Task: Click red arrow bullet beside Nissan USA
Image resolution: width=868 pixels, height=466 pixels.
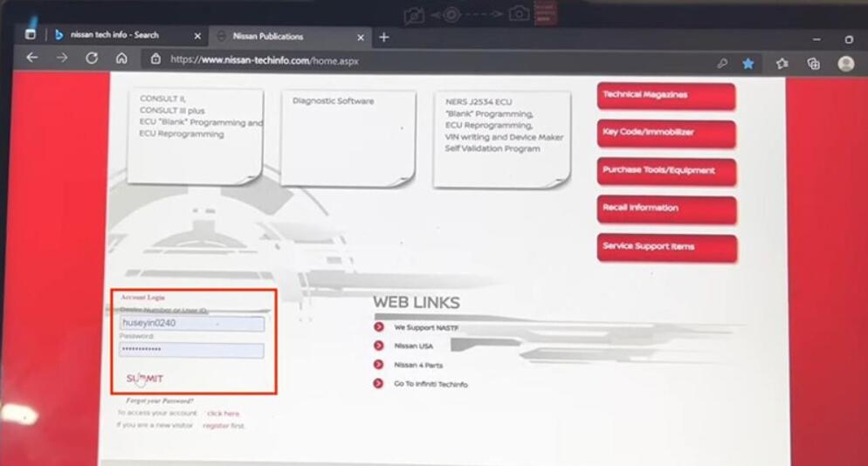Action: 379,346
